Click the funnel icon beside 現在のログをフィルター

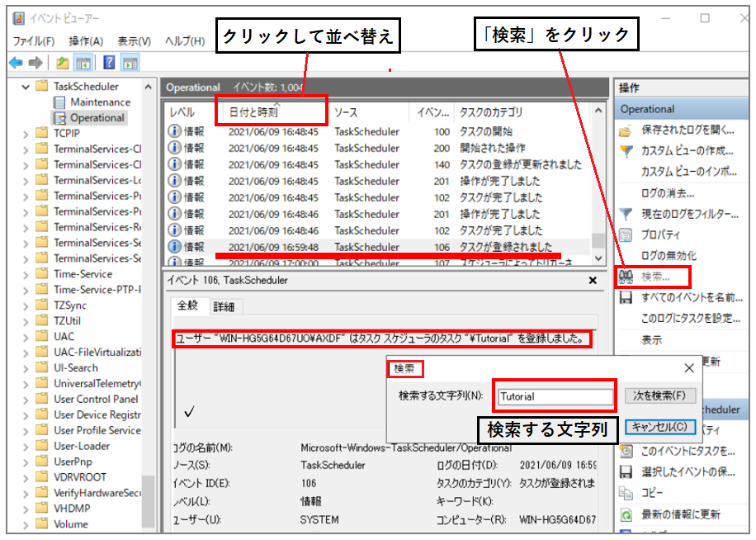[626, 214]
